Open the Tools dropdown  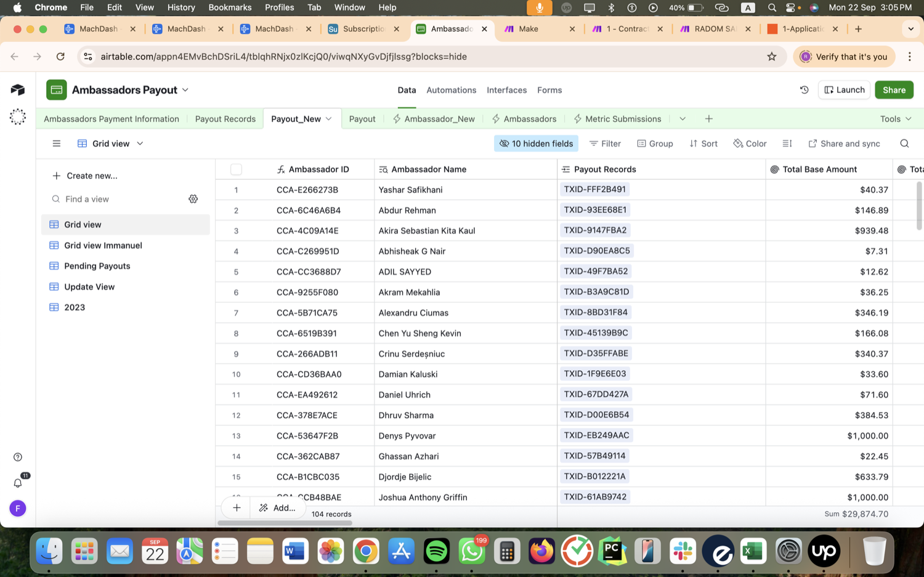coord(896,119)
